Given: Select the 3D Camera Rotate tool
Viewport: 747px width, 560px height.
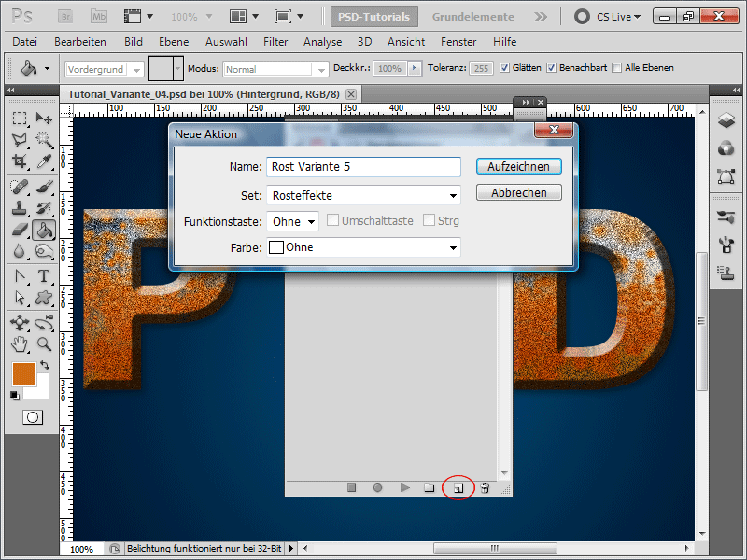Looking at the screenshot, I should point(44,323).
